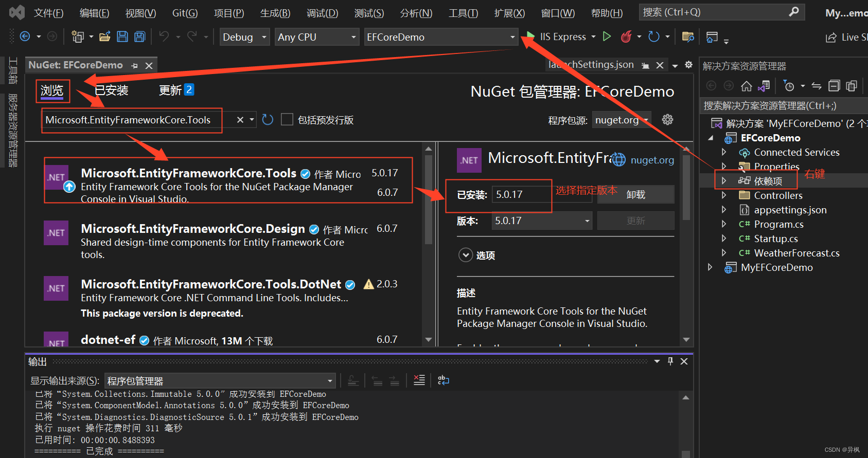Switch to the Installed tab
This screenshot has height=458, width=868.
click(x=112, y=90)
